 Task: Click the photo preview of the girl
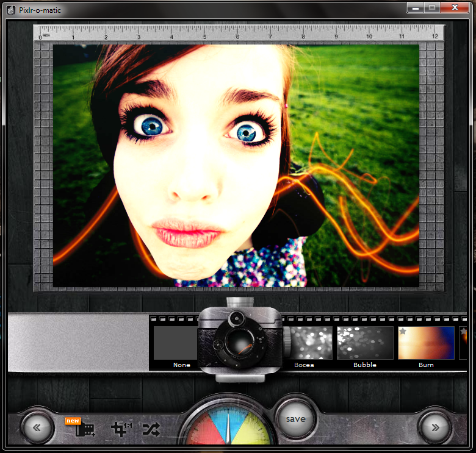pyautogui.click(x=236, y=166)
